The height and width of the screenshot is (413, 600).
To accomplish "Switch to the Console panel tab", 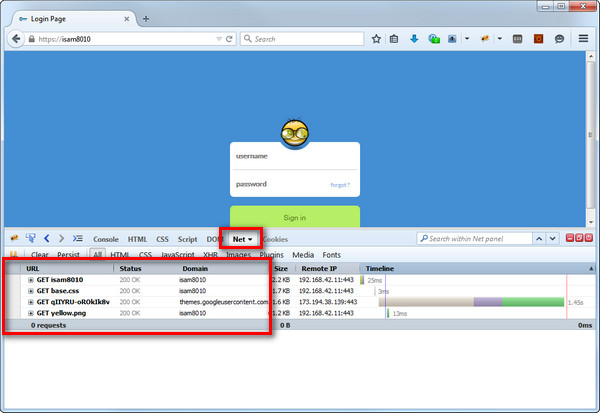I will pyautogui.click(x=106, y=239).
